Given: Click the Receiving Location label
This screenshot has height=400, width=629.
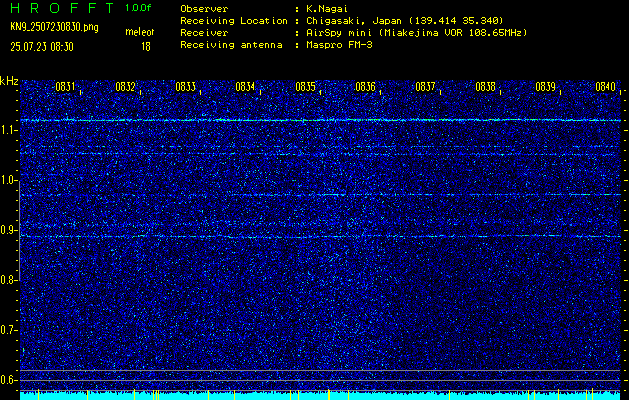Looking at the screenshot, I should tap(234, 21).
